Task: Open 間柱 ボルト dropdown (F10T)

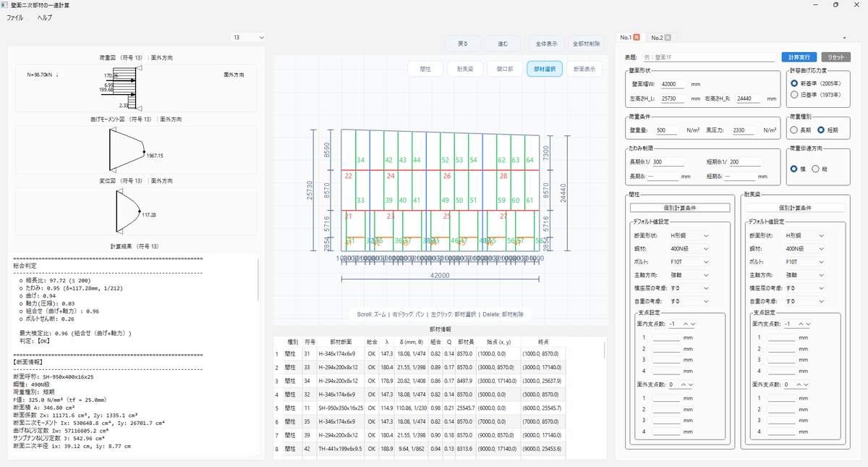Action: pyautogui.click(x=689, y=261)
